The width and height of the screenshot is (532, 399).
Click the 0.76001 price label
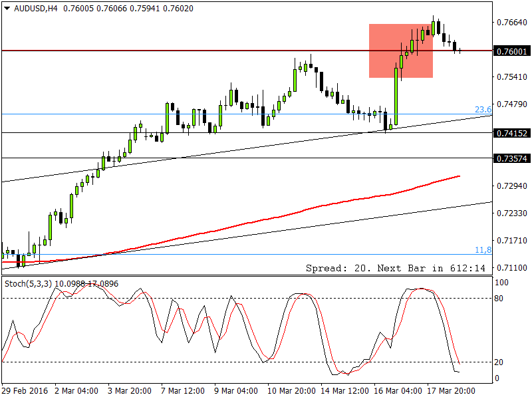coord(511,51)
